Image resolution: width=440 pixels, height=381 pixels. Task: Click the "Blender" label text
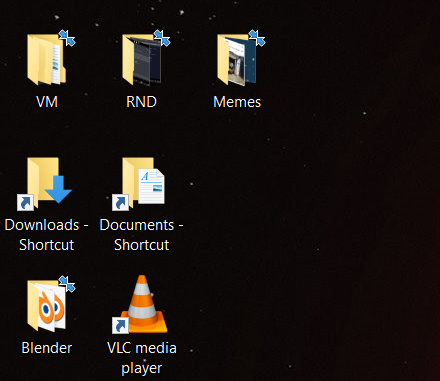click(47, 348)
